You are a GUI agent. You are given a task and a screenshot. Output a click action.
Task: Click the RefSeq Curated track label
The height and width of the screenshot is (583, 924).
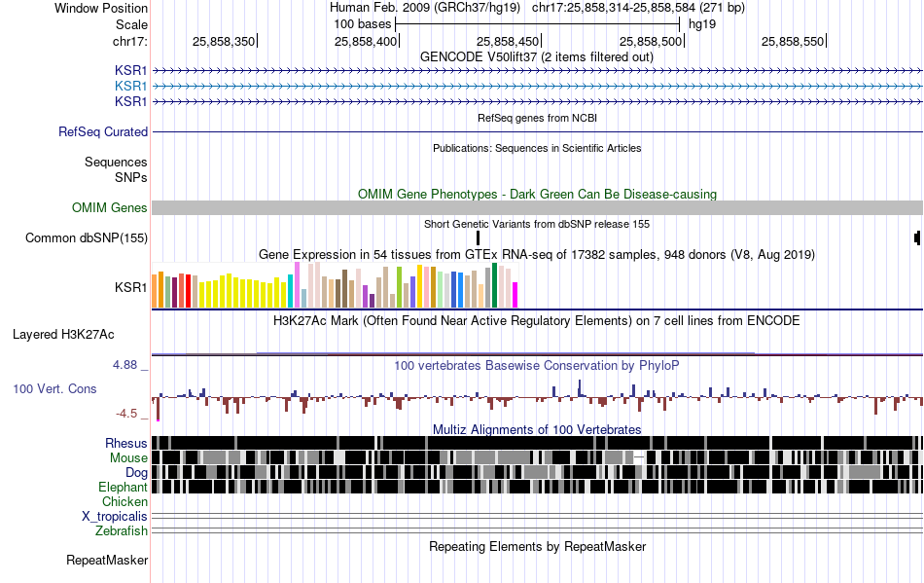coord(103,132)
